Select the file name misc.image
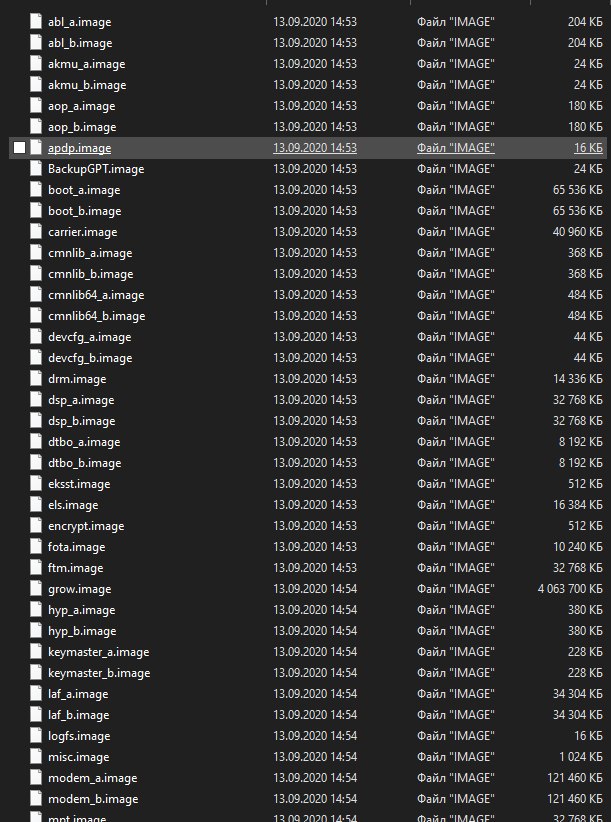This screenshot has height=822, width=611. 79,756
